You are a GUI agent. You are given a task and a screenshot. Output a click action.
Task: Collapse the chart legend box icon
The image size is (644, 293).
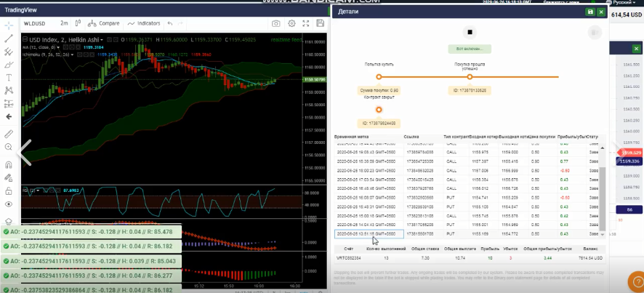[x=25, y=40]
